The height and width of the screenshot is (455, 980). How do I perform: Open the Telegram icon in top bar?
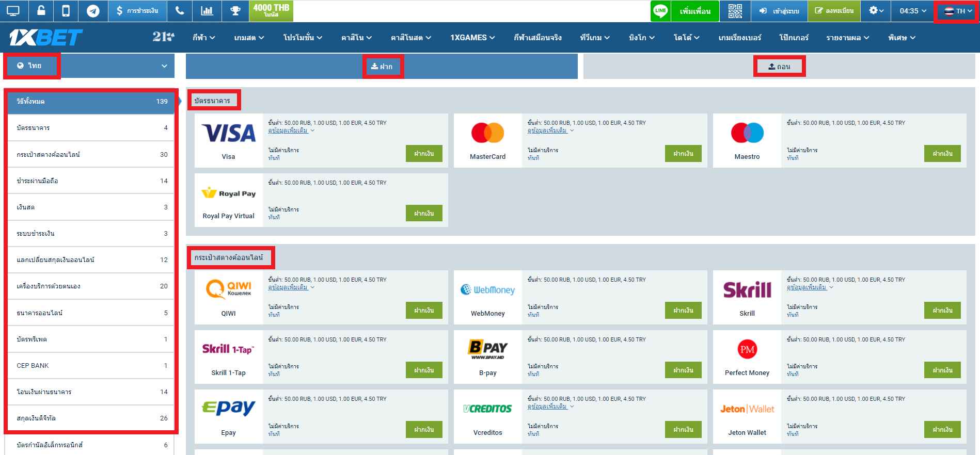(x=93, y=11)
